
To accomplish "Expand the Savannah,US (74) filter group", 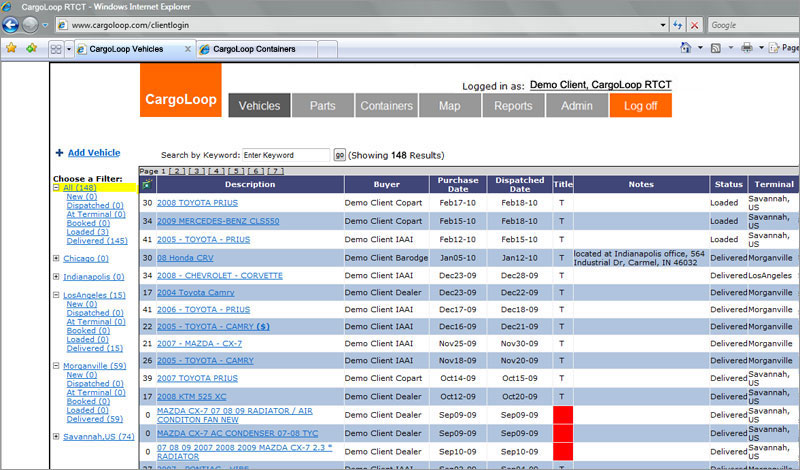I will coord(56,436).
